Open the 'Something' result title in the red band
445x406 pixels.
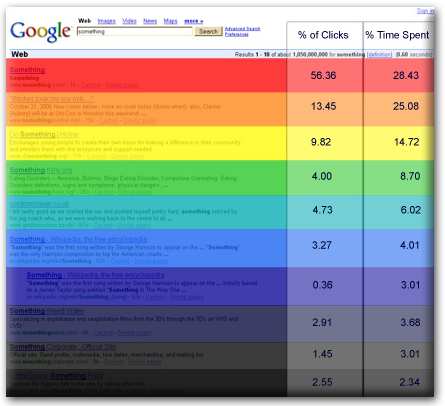point(27,70)
